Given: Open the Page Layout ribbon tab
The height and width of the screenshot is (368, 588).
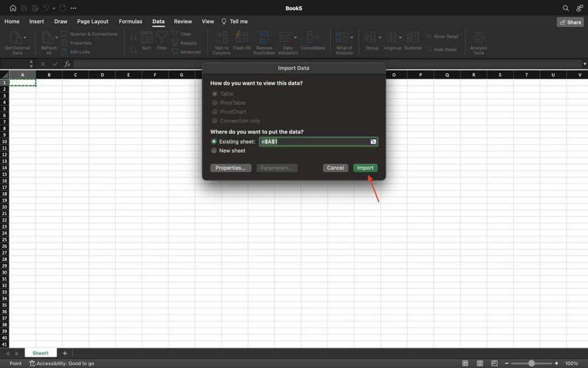Looking at the screenshot, I should (92, 21).
